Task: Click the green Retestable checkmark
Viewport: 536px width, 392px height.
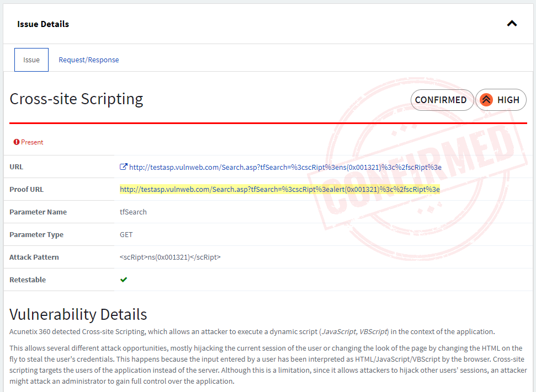Action: (x=124, y=280)
